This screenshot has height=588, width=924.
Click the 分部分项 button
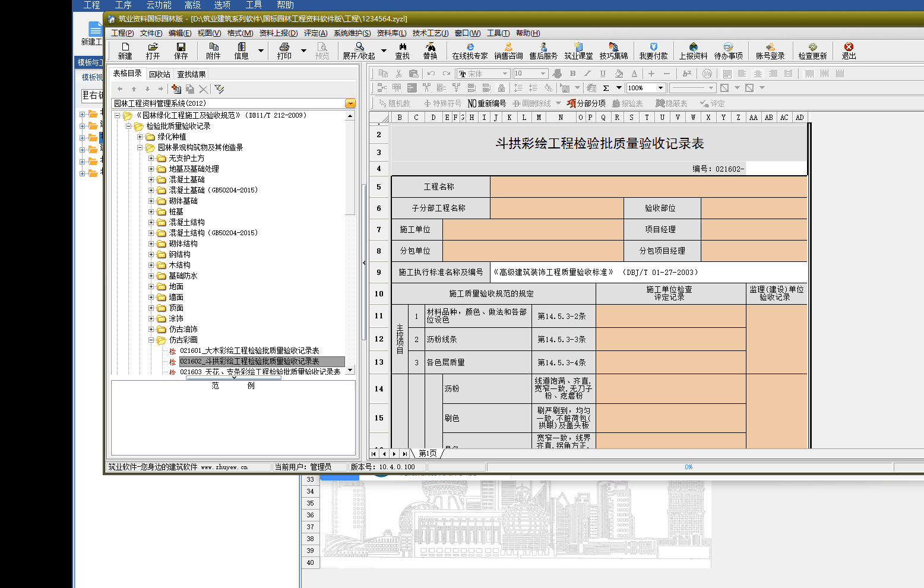(586, 103)
